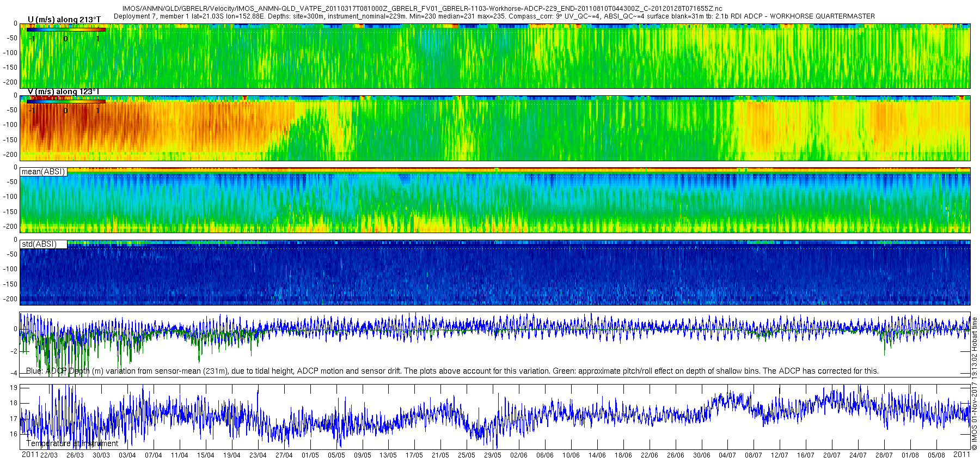Select the U velocity contour panel
This screenshot has height=463, width=980.
click(495, 56)
